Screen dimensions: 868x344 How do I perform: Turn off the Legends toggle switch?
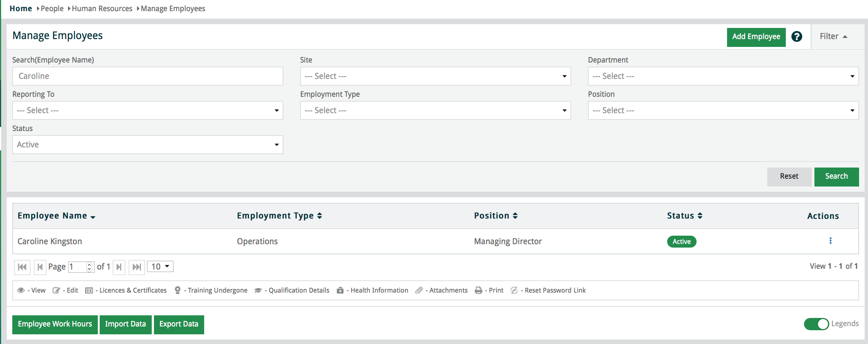coord(816,324)
